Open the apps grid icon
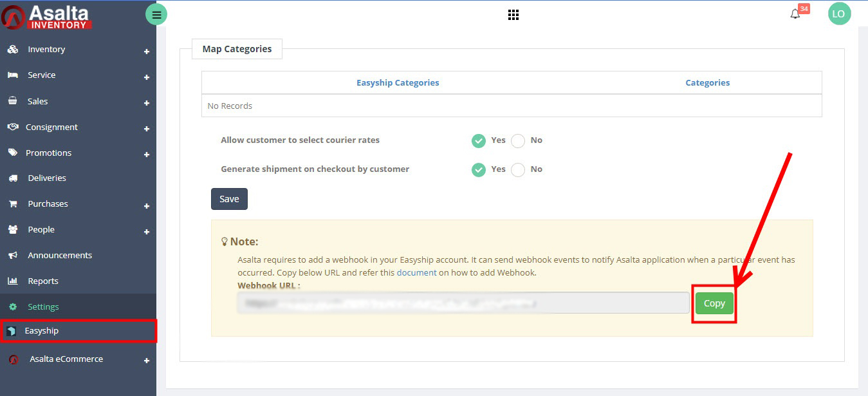The image size is (868, 396). point(513,15)
